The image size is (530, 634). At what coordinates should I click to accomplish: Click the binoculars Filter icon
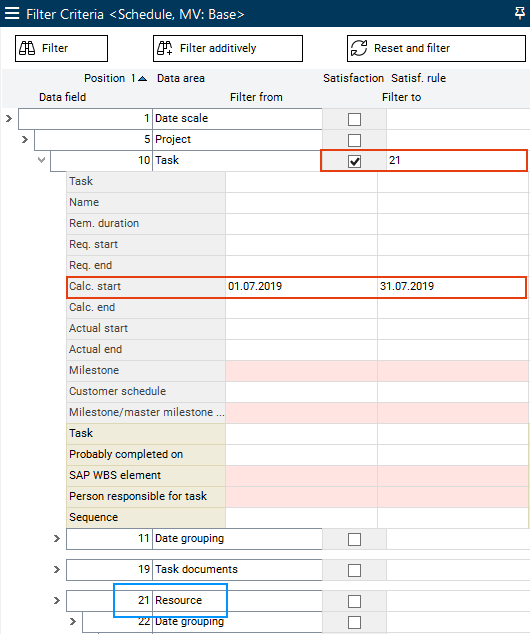point(27,48)
